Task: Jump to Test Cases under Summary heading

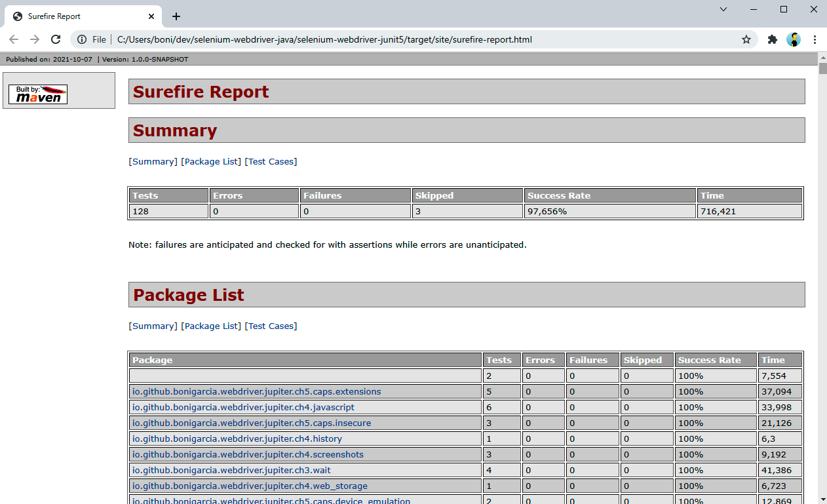Action: tap(271, 161)
